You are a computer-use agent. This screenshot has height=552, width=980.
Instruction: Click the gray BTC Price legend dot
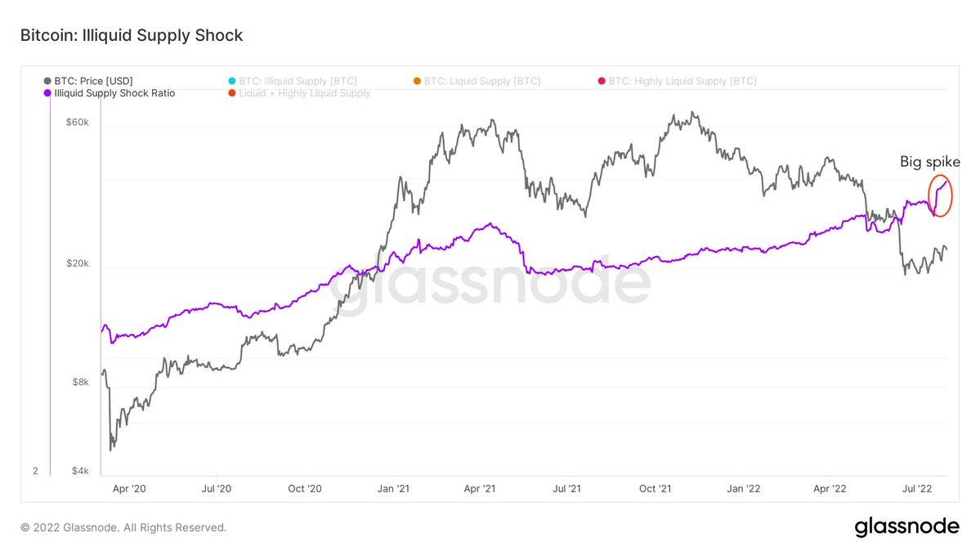(47, 81)
